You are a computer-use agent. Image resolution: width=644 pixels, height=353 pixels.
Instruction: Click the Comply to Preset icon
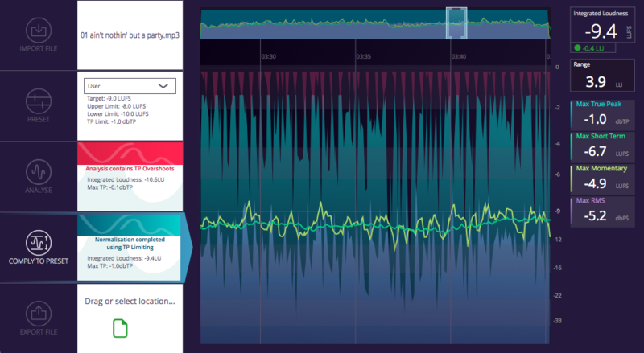click(x=38, y=241)
